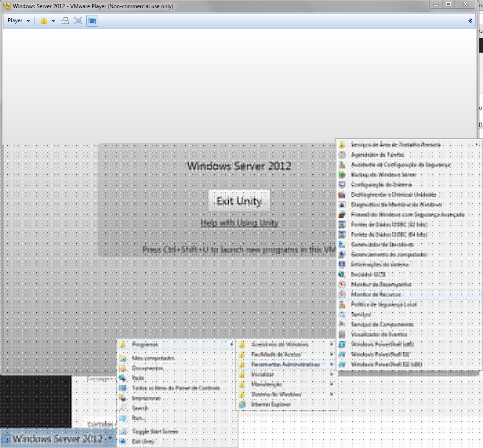Launch Windows PowerShell (x86)
This screenshot has width=483, height=448.
point(409,344)
